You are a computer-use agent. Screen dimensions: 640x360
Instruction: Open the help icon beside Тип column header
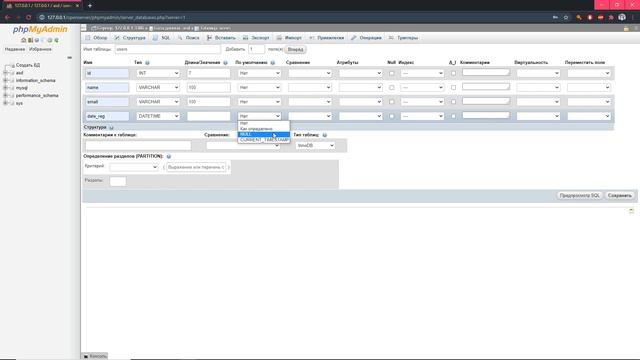click(x=147, y=62)
